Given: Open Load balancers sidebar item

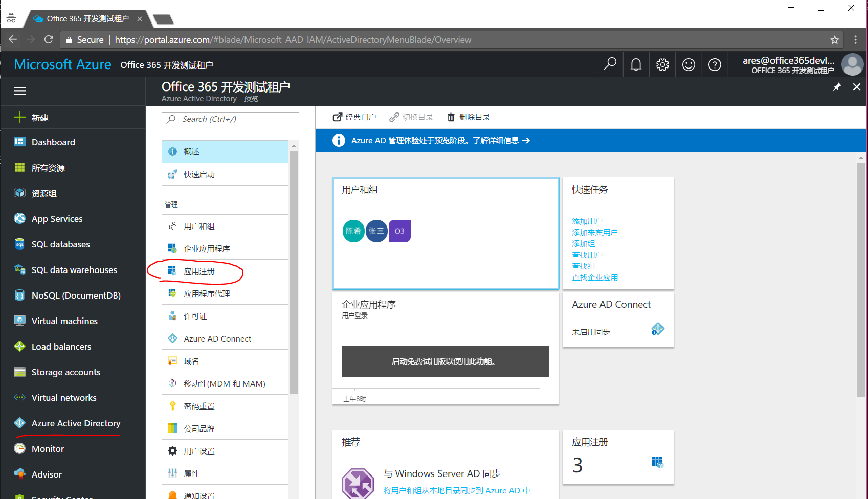Looking at the screenshot, I should coord(73,347).
